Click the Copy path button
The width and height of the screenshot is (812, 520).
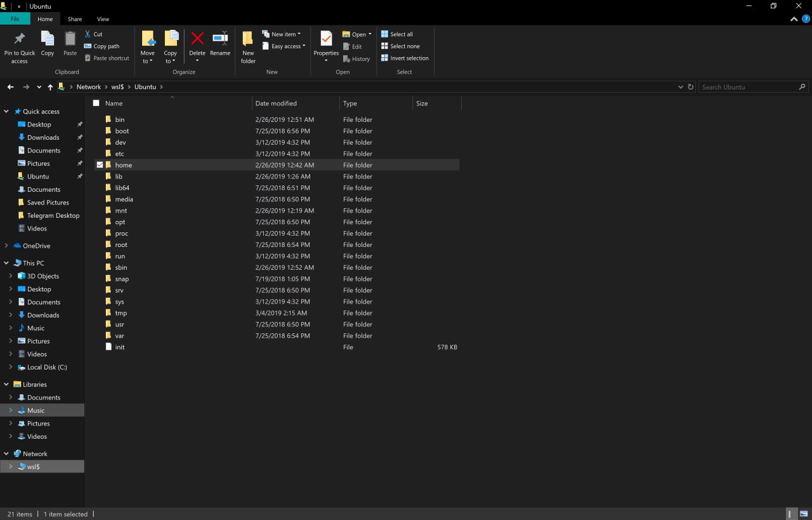(x=101, y=46)
